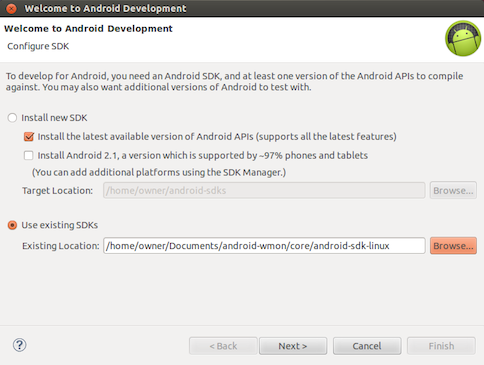This screenshot has height=365, width=484.
Task: Click the Existing Location: label
Action: pyautogui.click(x=61, y=246)
